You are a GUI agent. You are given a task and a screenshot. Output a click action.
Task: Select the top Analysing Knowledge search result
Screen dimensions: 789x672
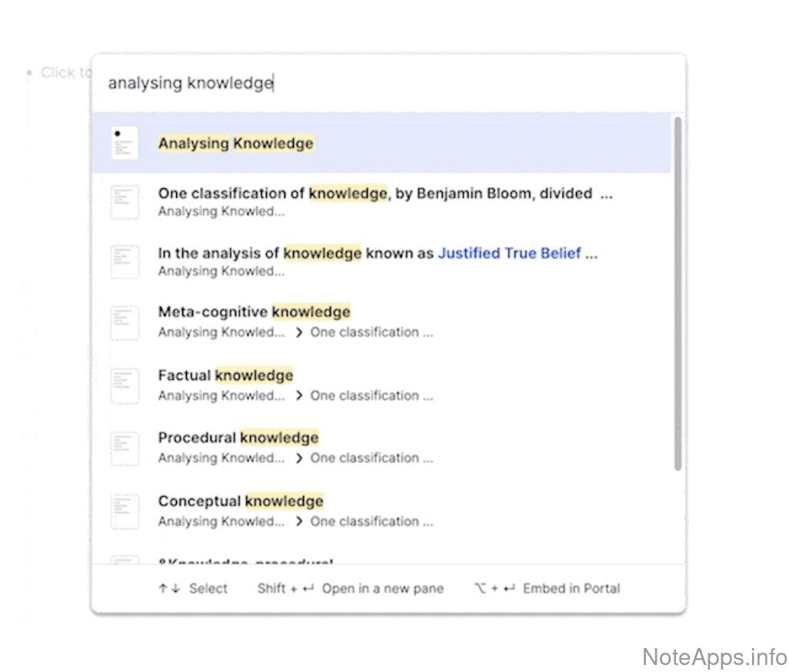[x=235, y=143]
